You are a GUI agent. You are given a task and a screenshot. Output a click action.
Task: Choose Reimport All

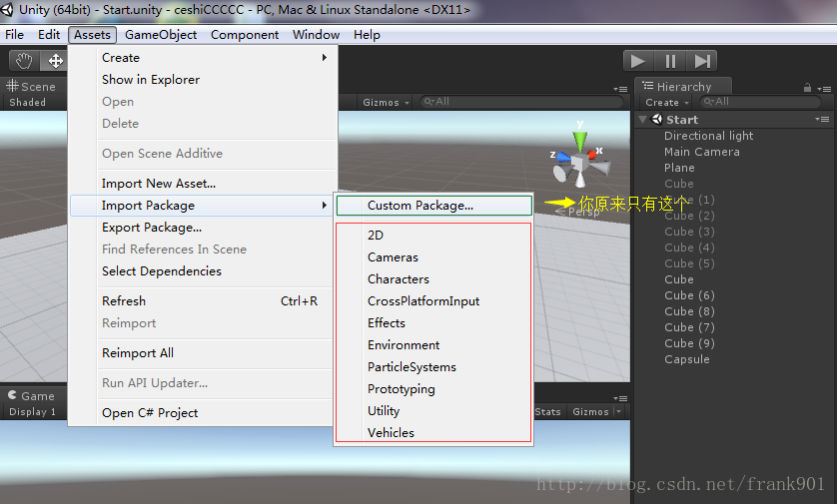click(203, 353)
